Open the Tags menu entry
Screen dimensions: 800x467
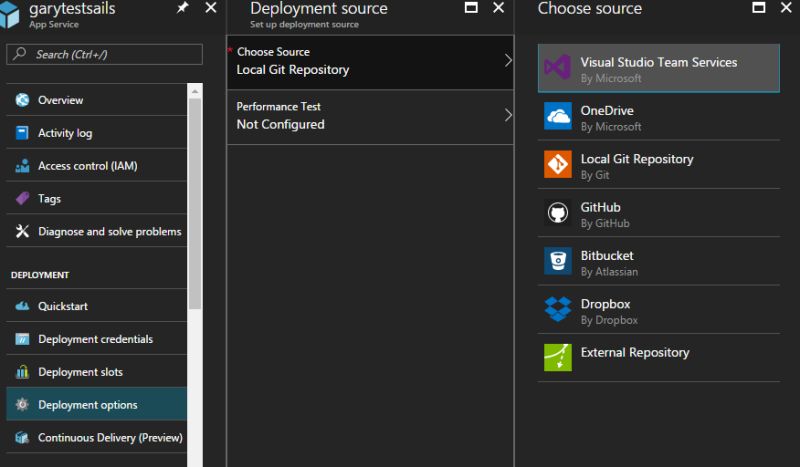pyautogui.click(x=96, y=199)
